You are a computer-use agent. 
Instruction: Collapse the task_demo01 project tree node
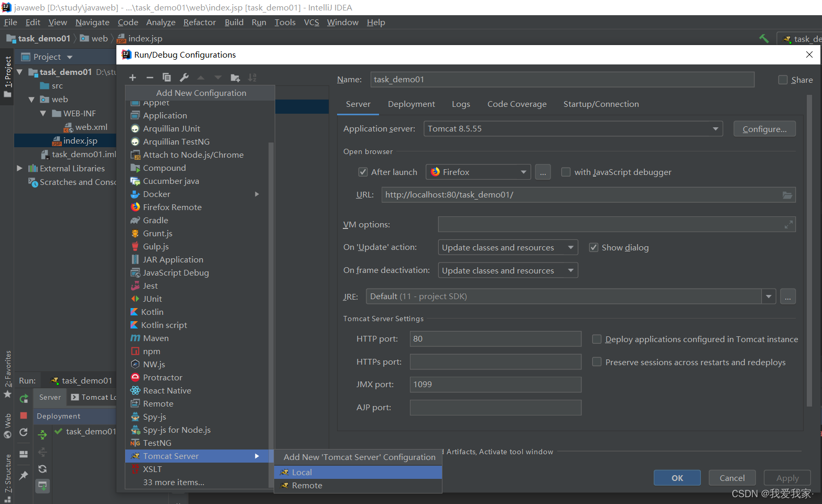(x=20, y=72)
